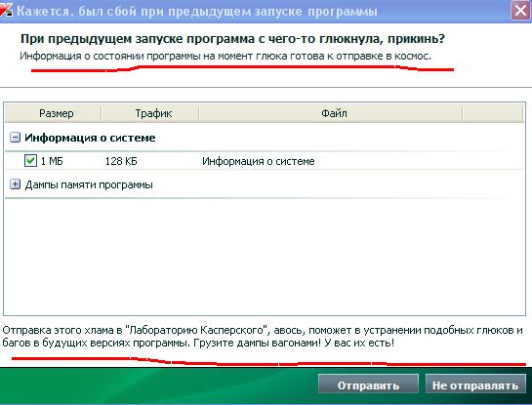The image size is (532, 405).
Task: Collapse the "Информация о системе" group
Action: pos(15,138)
